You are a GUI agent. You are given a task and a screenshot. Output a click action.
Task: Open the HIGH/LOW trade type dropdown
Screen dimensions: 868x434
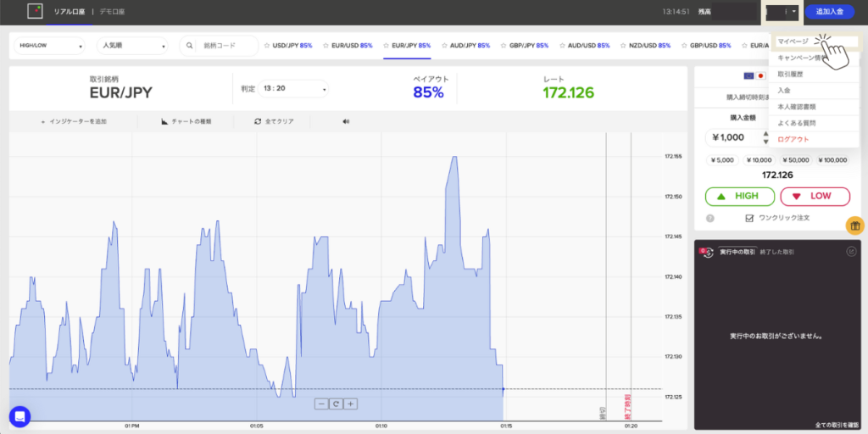51,46
